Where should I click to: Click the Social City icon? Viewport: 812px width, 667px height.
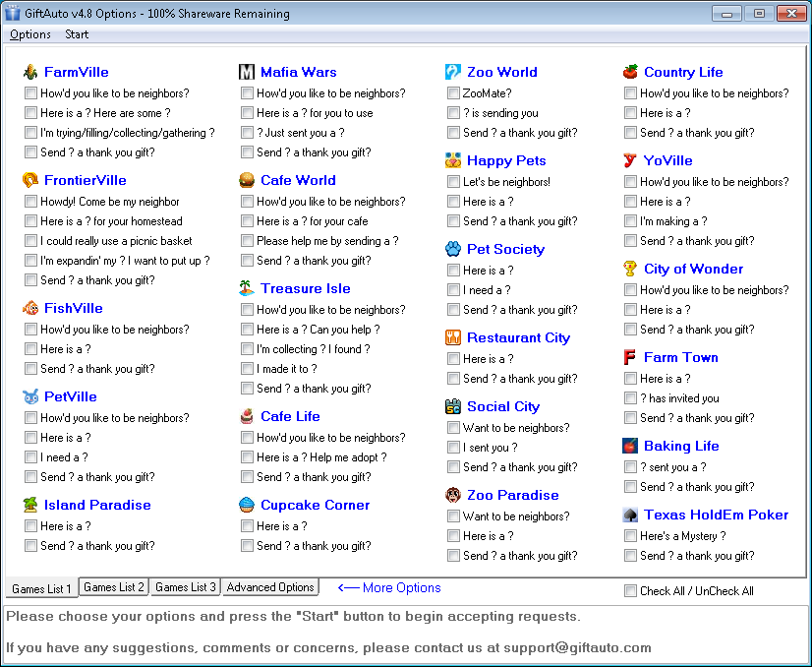coord(453,406)
